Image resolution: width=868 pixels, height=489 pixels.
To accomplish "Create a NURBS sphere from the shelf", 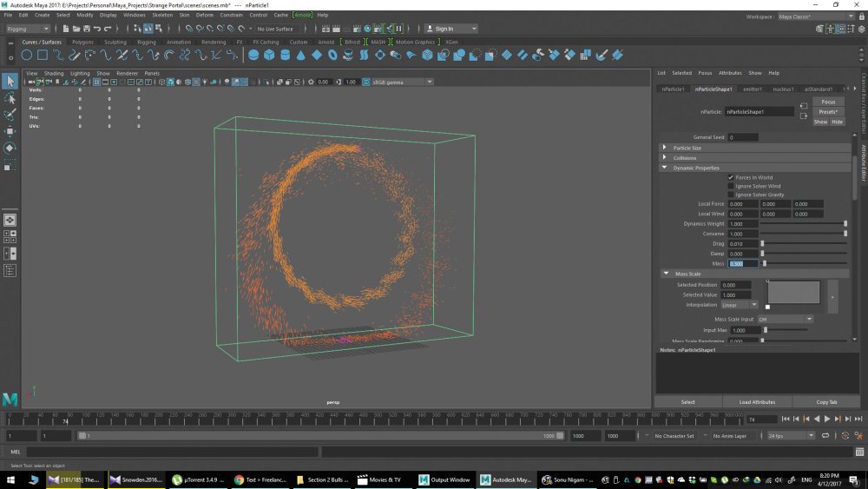I will tap(253, 55).
